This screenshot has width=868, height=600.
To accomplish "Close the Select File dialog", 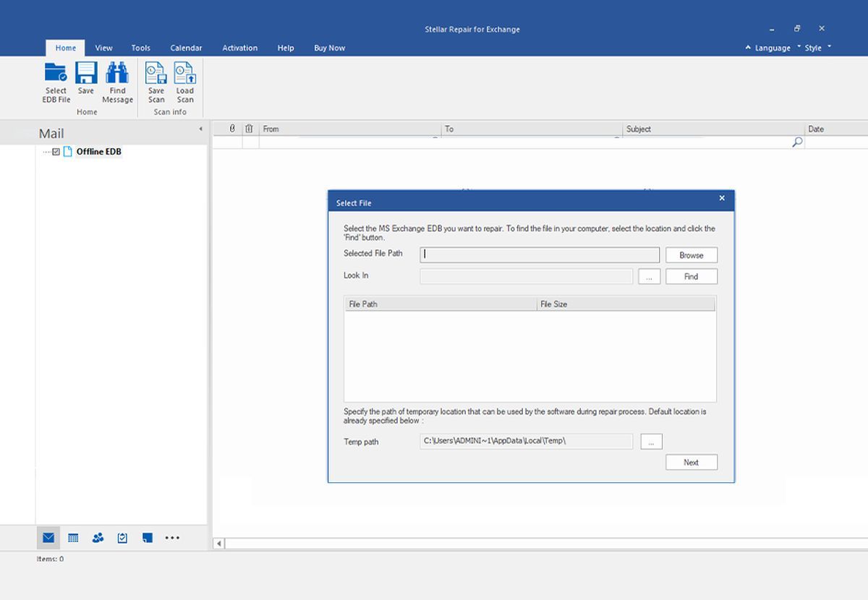I will 722,198.
